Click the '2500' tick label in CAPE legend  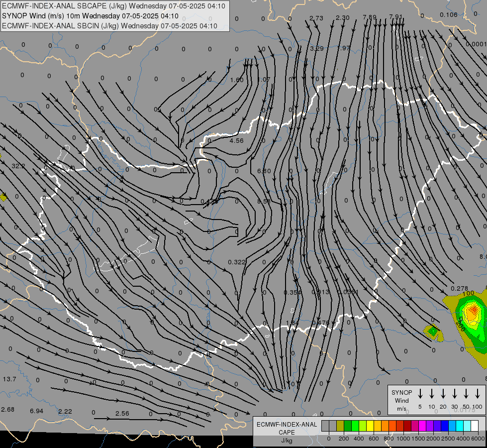click(x=448, y=439)
